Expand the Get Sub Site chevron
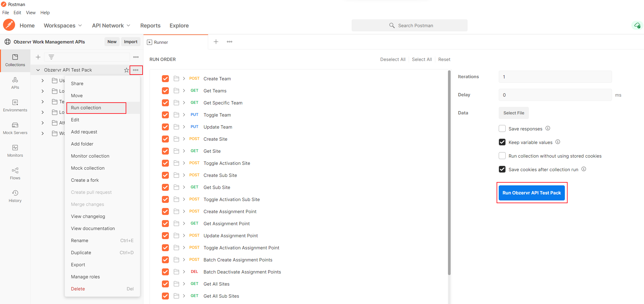Screen dimensions: 644x304 [x=184, y=187]
